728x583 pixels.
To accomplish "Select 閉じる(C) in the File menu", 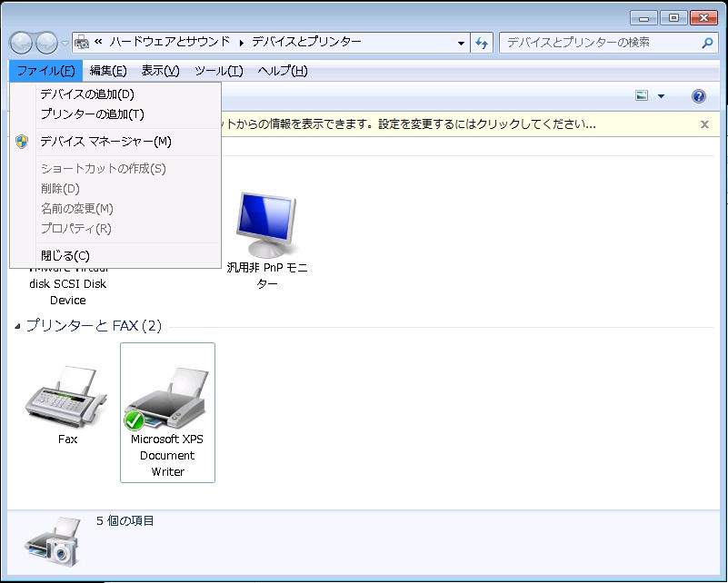I will [x=65, y=255].
